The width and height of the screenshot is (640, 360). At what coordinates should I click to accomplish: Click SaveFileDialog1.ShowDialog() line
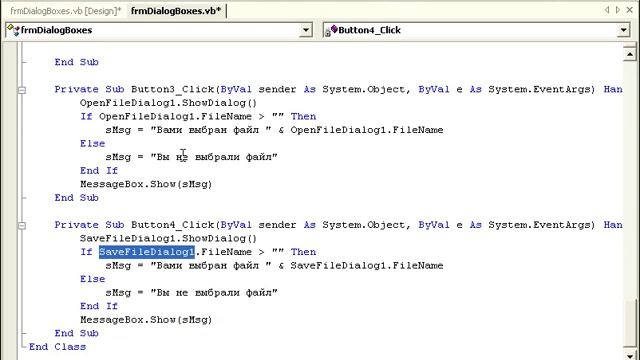click(168, 238)
